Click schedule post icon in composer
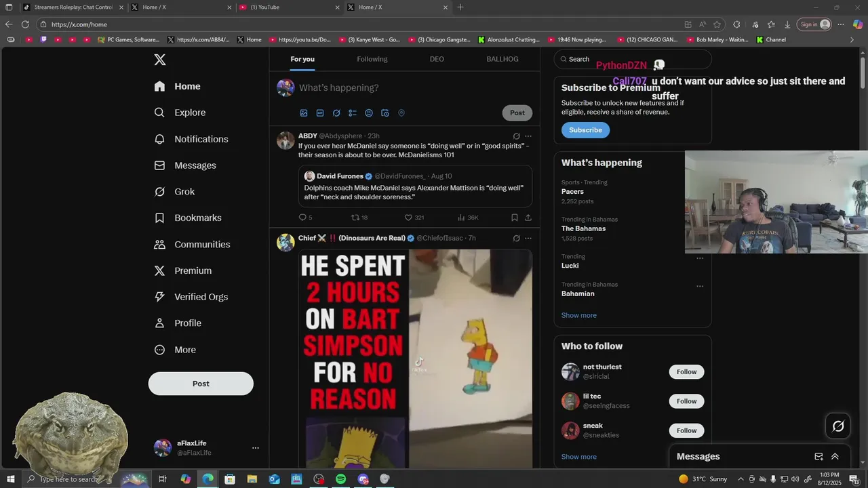 point(385,113)
